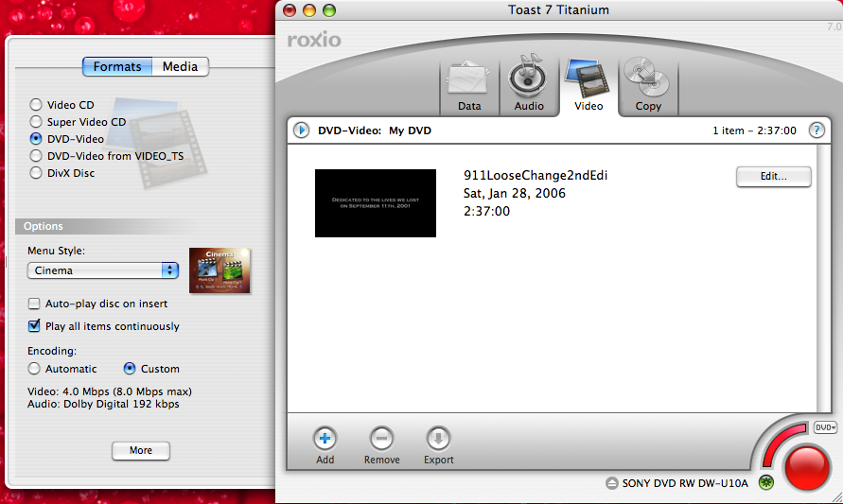Open the Copy tab
The image size is (843, 504).
[648, 85]
